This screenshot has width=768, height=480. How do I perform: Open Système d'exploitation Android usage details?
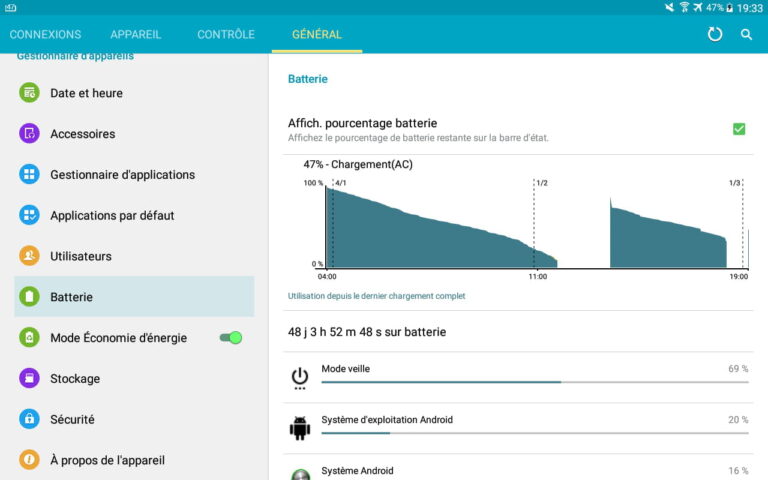pos(518,428)
